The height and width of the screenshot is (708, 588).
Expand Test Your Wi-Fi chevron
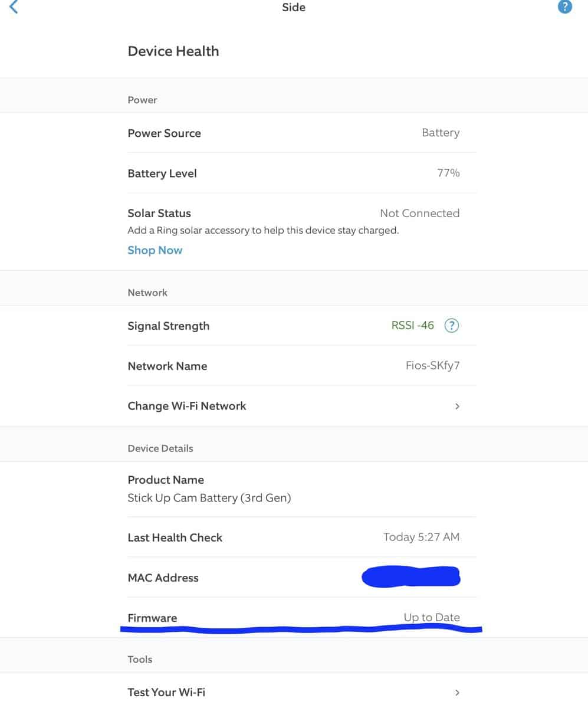[457, 692]
